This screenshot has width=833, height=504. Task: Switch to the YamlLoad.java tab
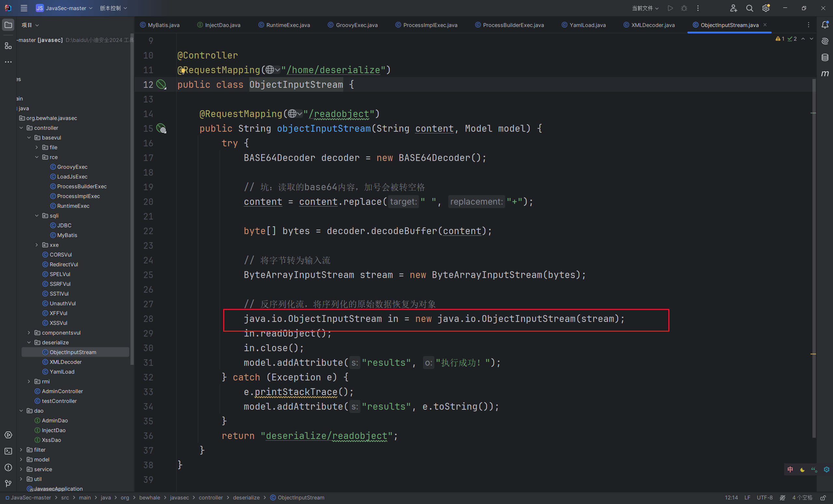[587, 25]
